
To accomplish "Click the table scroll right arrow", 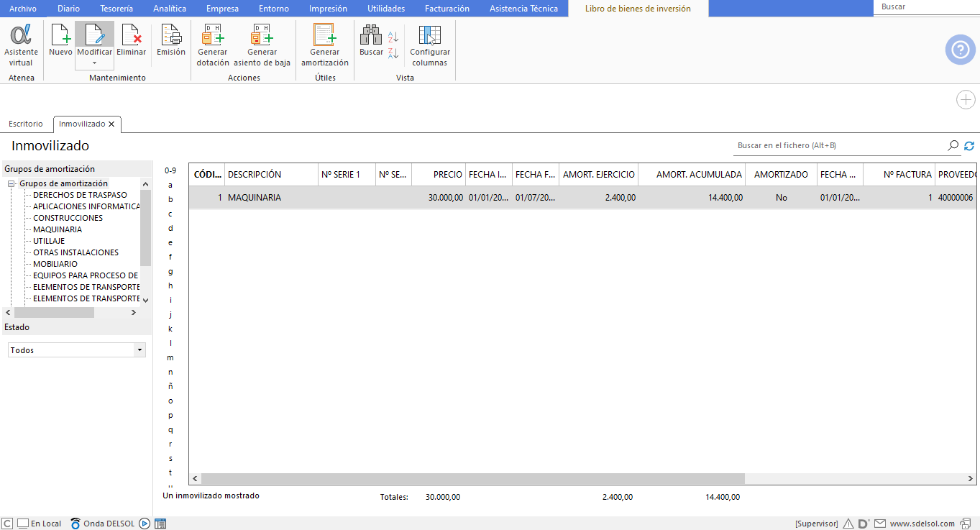I will pyautogui.click(x=971, y=479).
